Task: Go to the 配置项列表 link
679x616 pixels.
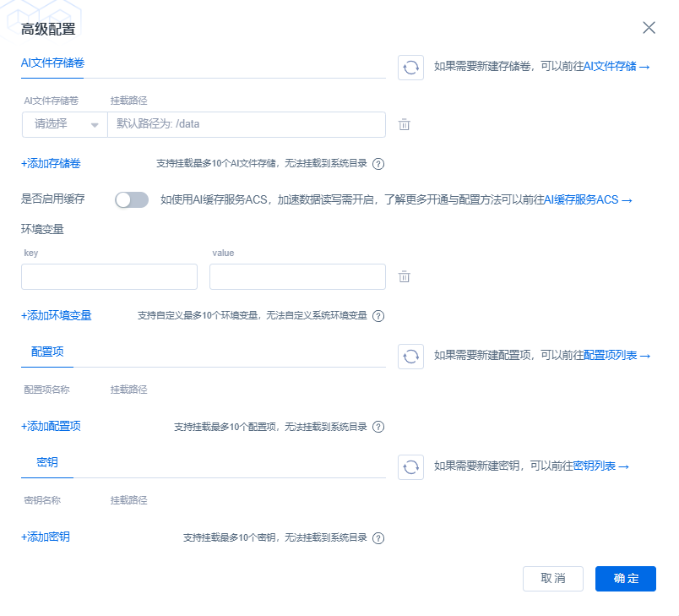Action: (x=616, y=356)
